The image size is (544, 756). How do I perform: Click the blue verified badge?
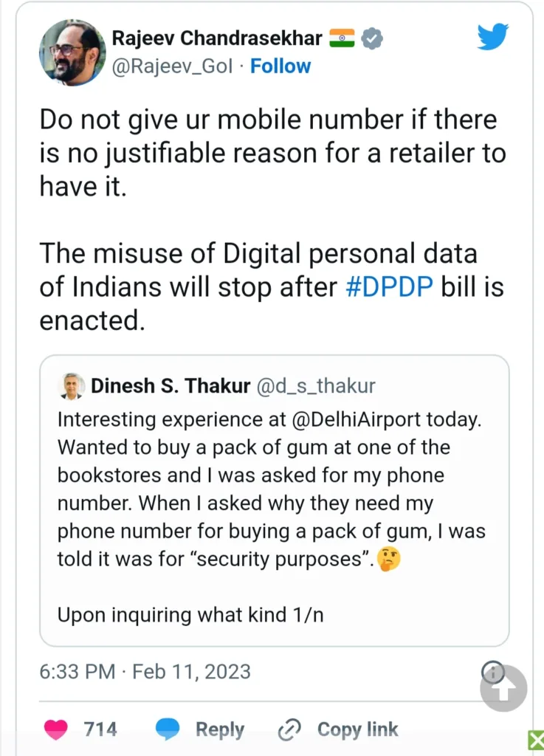(x=374, y=38)
